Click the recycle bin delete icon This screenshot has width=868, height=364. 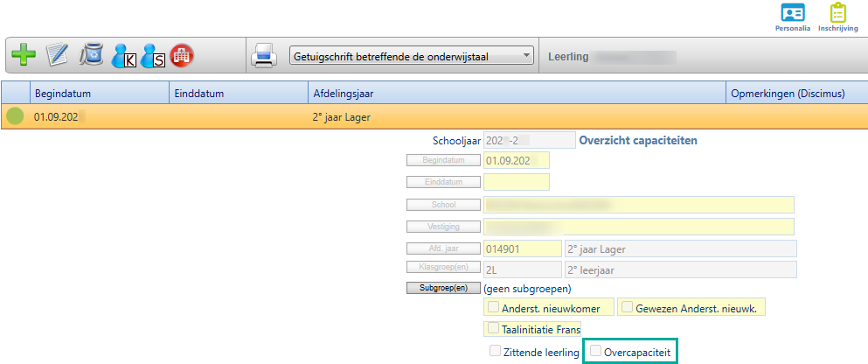pos(91,56)
